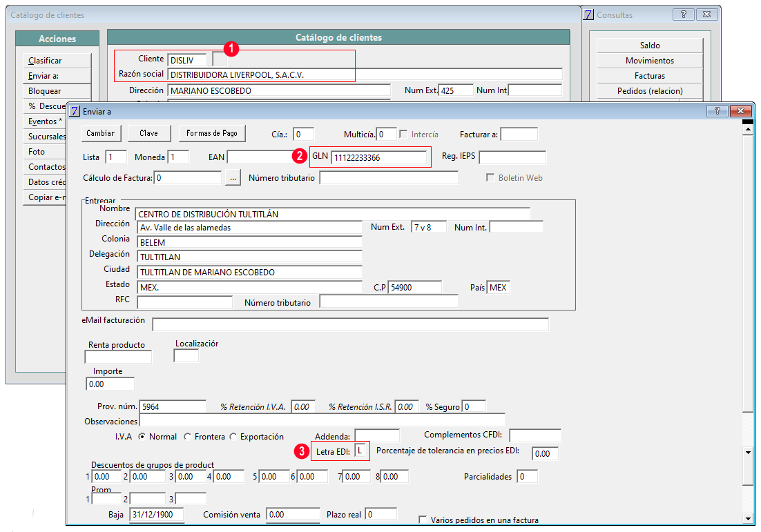The image size is (761, 532).
Task: Enable Varios pedidos en una factura
Action: coord(423,520)
